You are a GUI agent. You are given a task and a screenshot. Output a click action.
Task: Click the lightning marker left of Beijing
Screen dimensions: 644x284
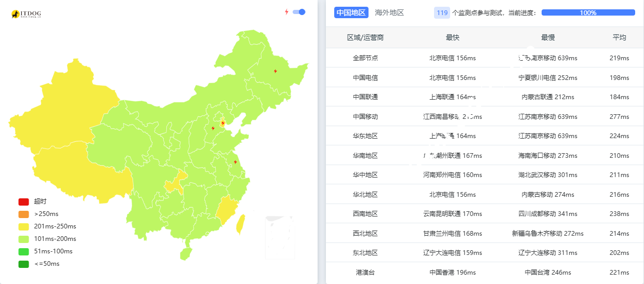tap(213, 128)
